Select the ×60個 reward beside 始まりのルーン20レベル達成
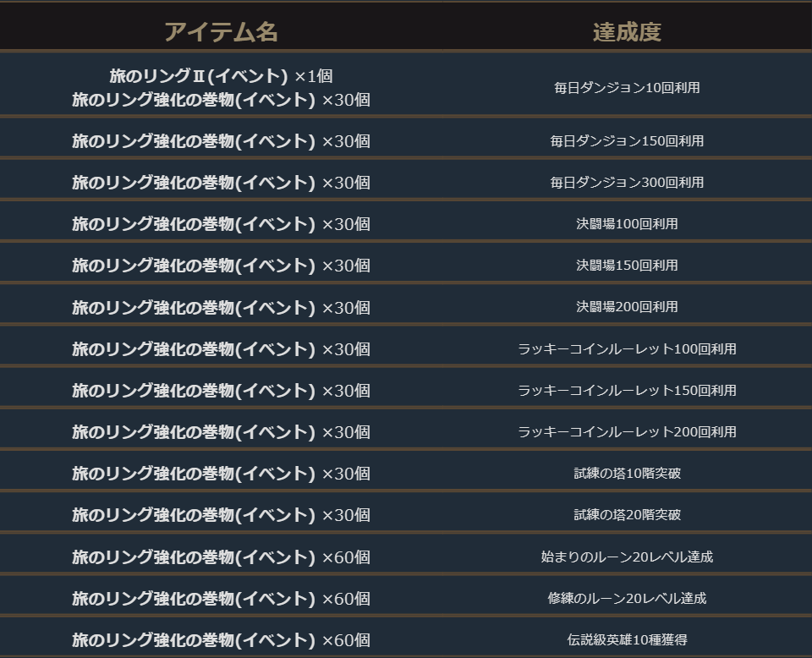812x658 pixels. coord(346,557)
